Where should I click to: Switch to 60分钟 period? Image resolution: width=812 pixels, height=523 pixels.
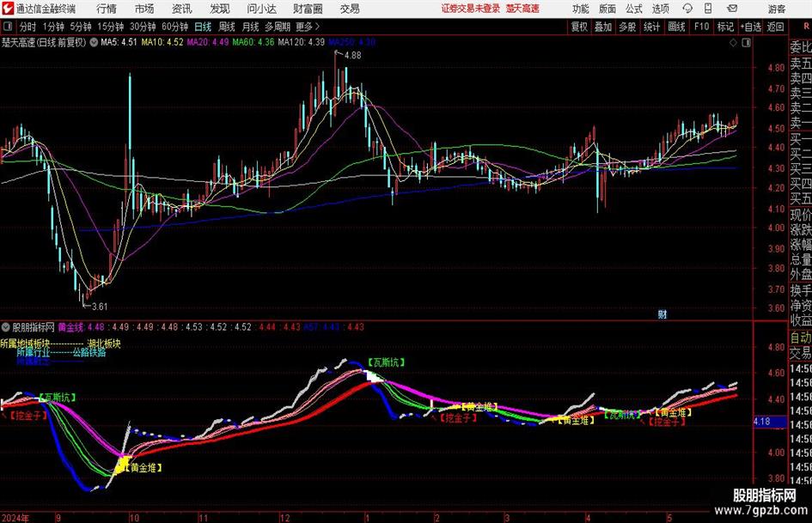(174, 27)
